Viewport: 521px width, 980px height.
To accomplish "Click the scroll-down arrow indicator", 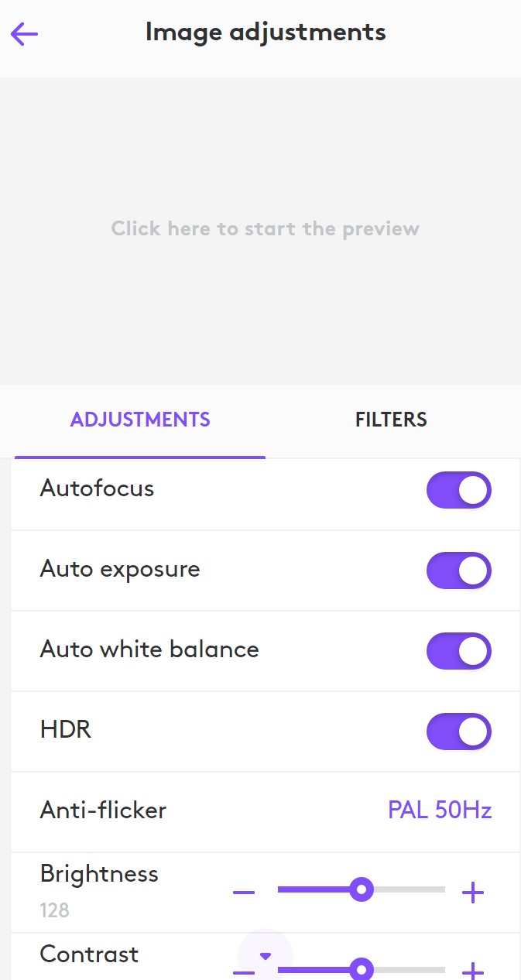I will (x=266, y=956).
